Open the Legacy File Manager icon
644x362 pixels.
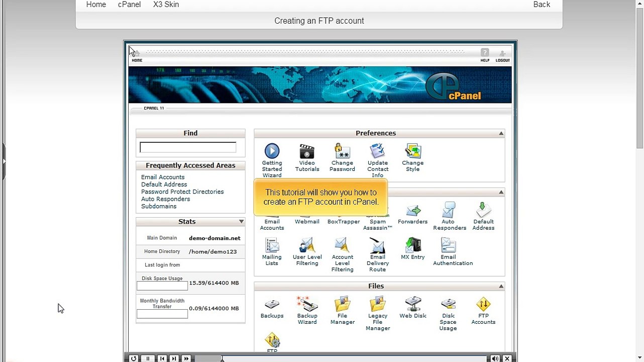point(377,304)
